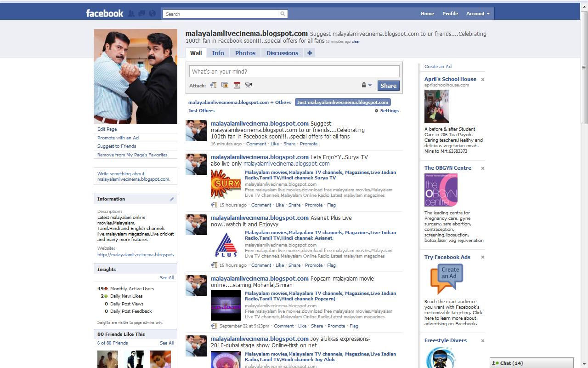Open the privacy lock dropdown beside Share
588x368 pixels.
tap(367, 85)
